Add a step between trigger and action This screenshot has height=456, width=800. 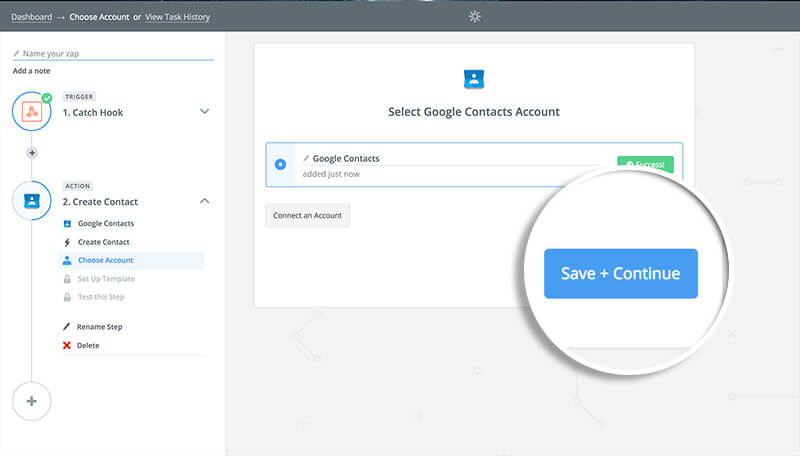click(32, 153)
